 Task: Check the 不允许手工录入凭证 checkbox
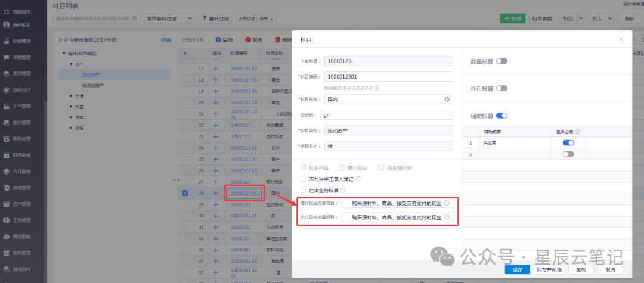(x=304, y=179)
